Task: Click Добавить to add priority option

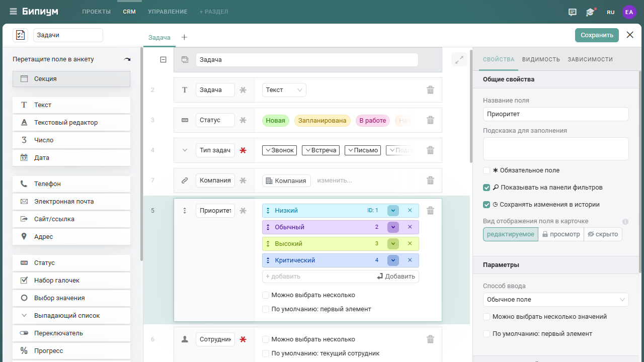Action: [396, 277]
